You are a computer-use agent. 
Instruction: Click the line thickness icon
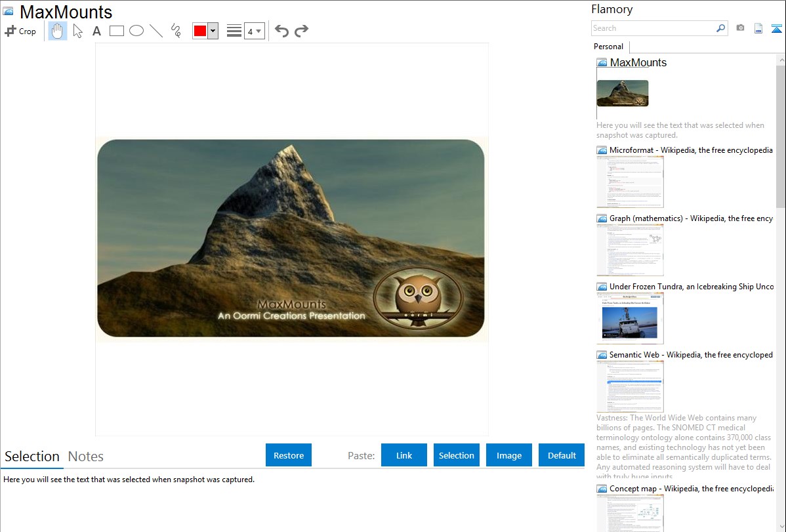(x=234, y=31)
